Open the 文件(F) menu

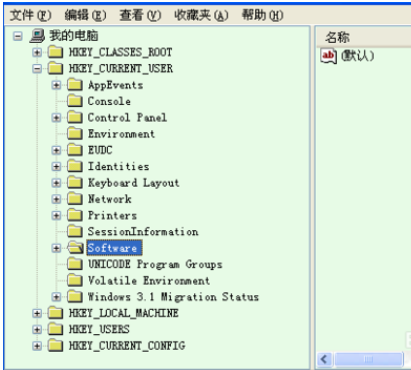(x=30, y=15)
